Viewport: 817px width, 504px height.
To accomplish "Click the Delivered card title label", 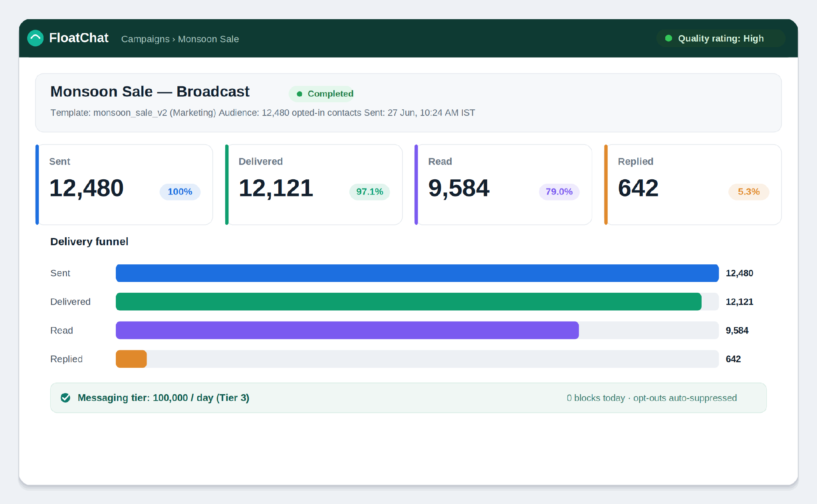I will [260, 161].
